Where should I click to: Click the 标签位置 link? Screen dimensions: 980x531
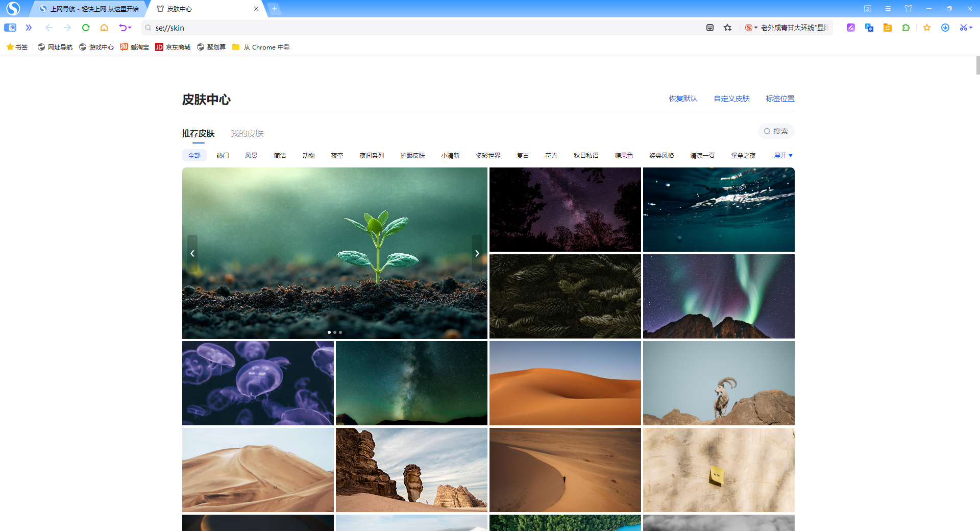780,99
